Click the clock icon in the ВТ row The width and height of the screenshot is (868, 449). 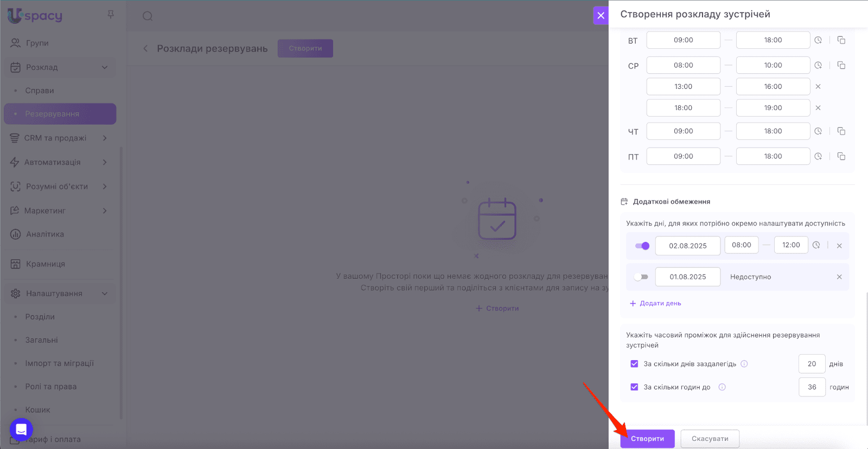tap(818, 40)
